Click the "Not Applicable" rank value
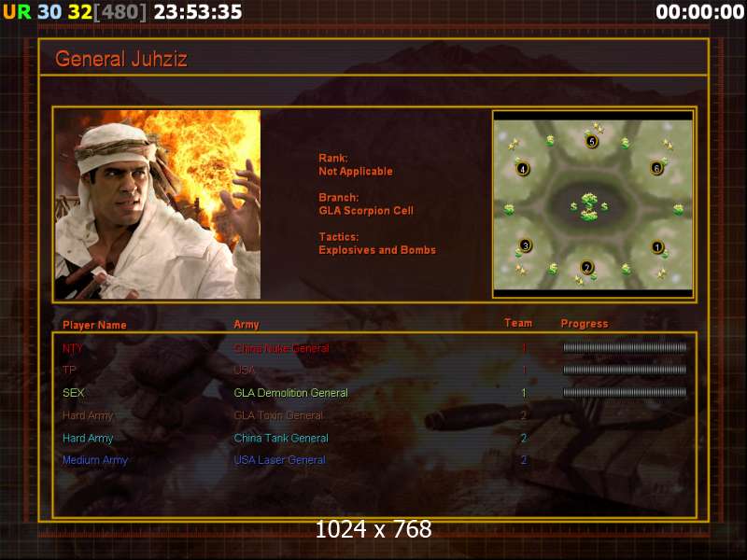Viewport: 747px width, 560px height. pyautogui.click(x=356, y=172)
